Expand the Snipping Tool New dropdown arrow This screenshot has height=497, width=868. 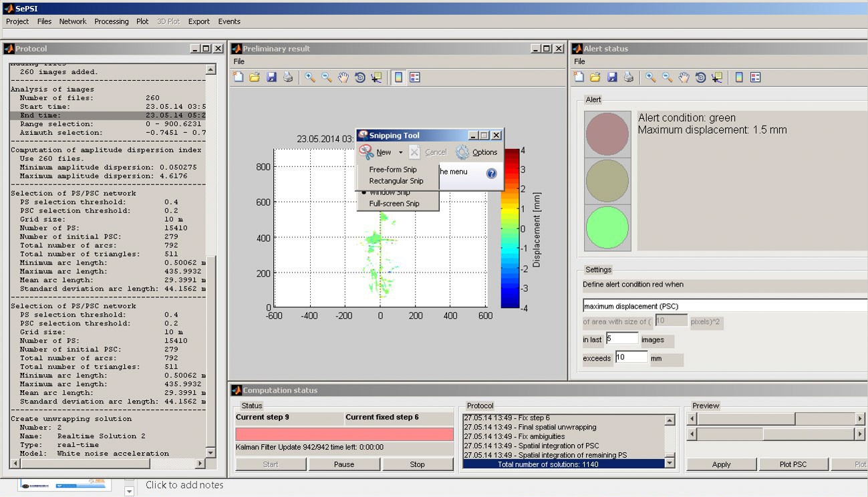coord(401,153)
